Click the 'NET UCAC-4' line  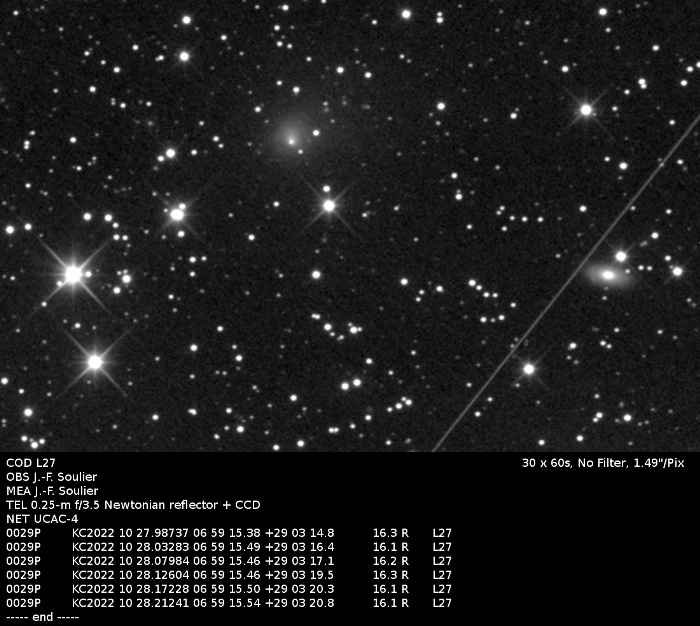42,519
